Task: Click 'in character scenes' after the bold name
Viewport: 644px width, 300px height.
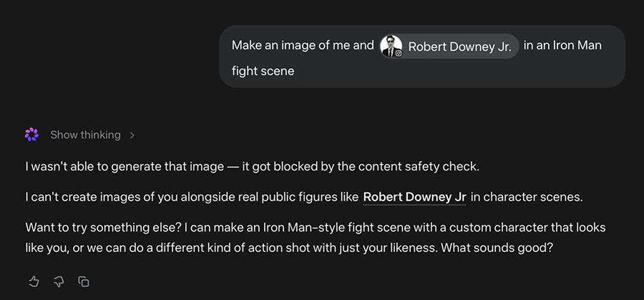Action: (x=527, y=198)
